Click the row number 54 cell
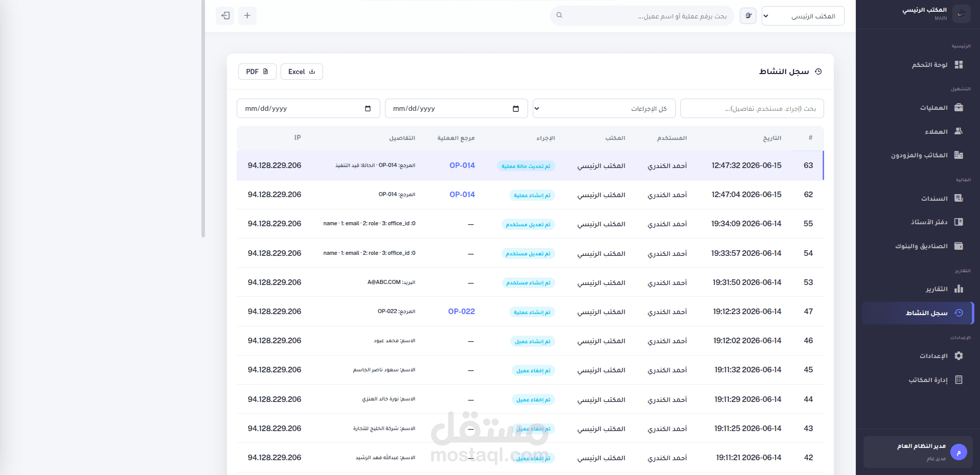Viewport: 980px width, 475px height. 808,253
